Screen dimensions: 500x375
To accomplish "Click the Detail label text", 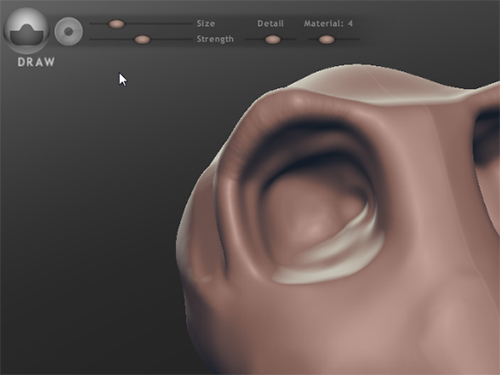I will point(270,24).
